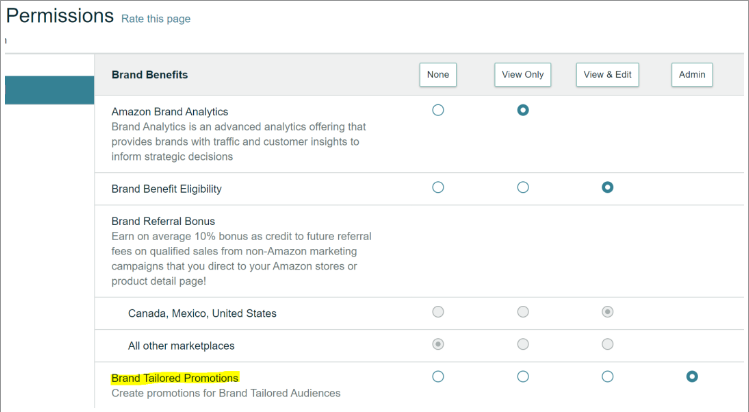Set All other marketplaces to None
The image size is (749, 412).
(438, 344)
